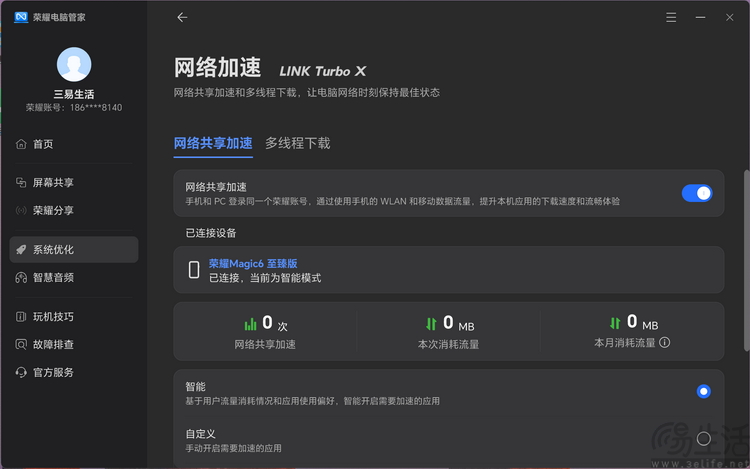Switch to the 网络共享加速 tab
The height and width of the screenshot is (469, 750).
pyautogui.click(x=213, y=143)
